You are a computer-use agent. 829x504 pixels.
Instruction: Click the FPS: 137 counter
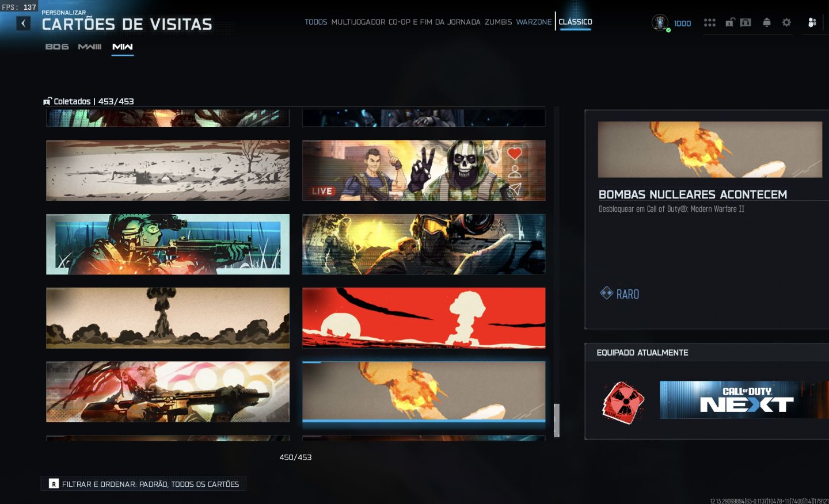coord(19,7)
